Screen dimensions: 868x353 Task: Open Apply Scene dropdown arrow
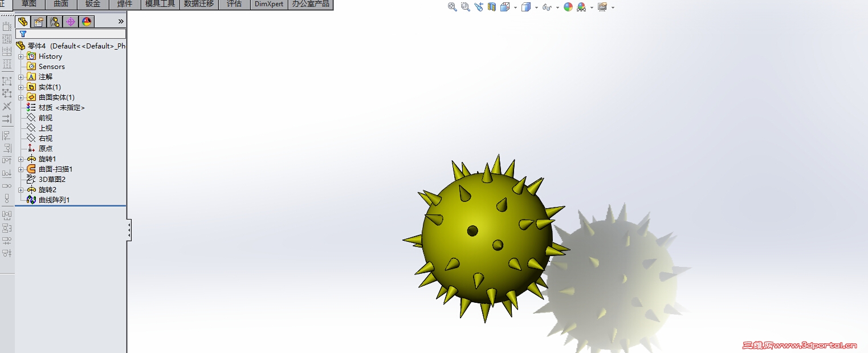tap(592, 7)
